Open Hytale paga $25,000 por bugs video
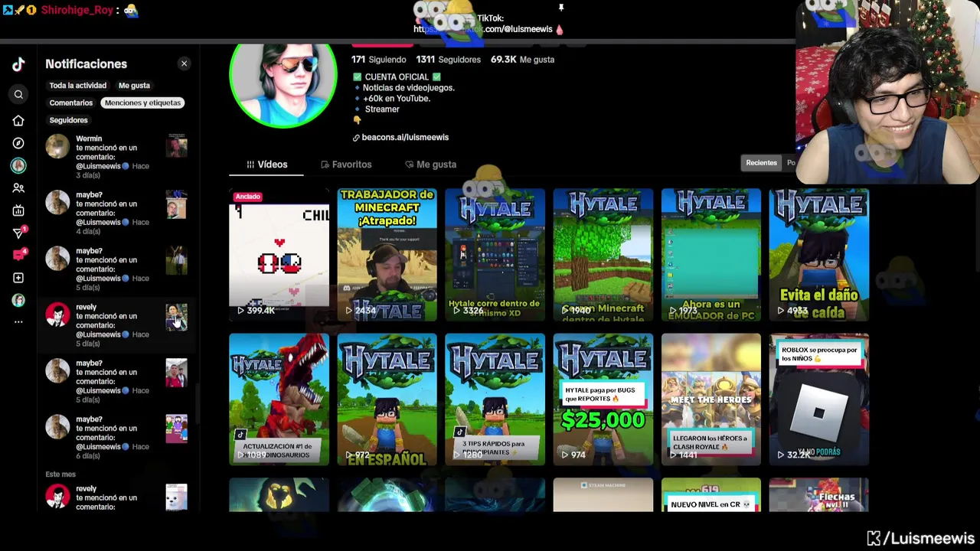Screen dimensions: 980x551 click(603, 399)
